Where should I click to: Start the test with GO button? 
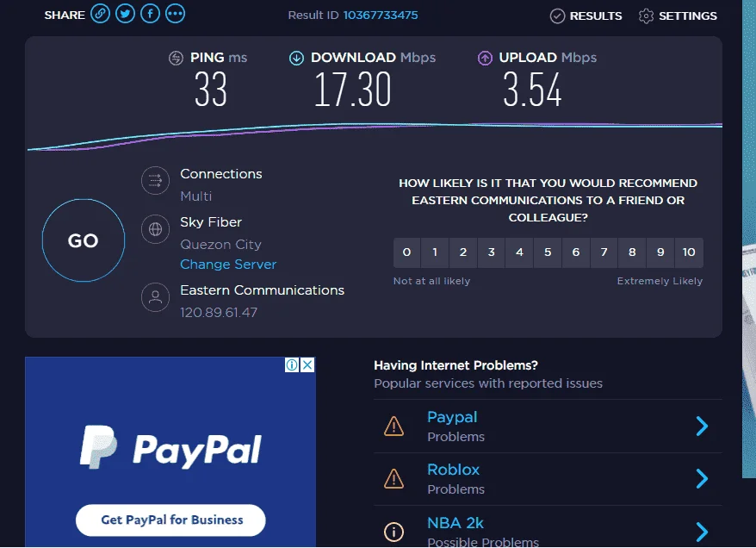(x=84, y=240)
